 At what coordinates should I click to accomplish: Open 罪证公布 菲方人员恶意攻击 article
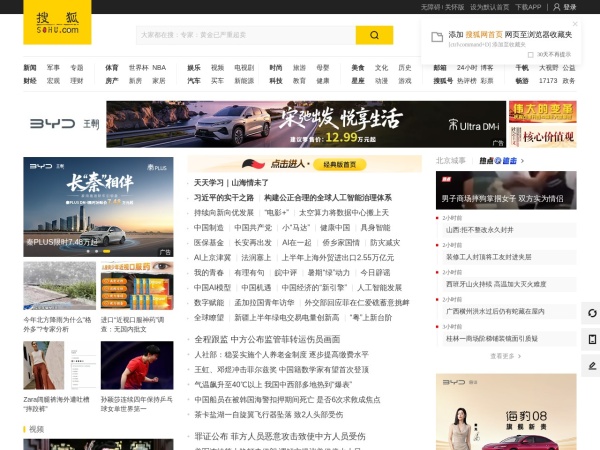280,437
